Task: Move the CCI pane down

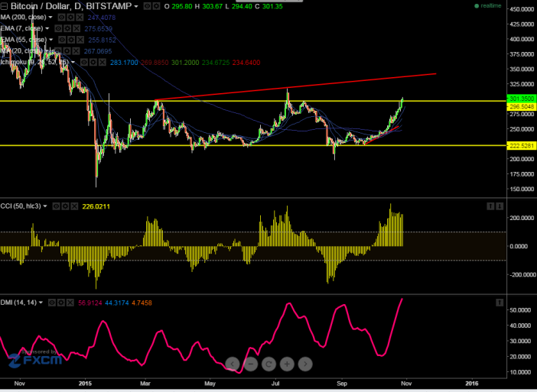Action: (500, 206)
